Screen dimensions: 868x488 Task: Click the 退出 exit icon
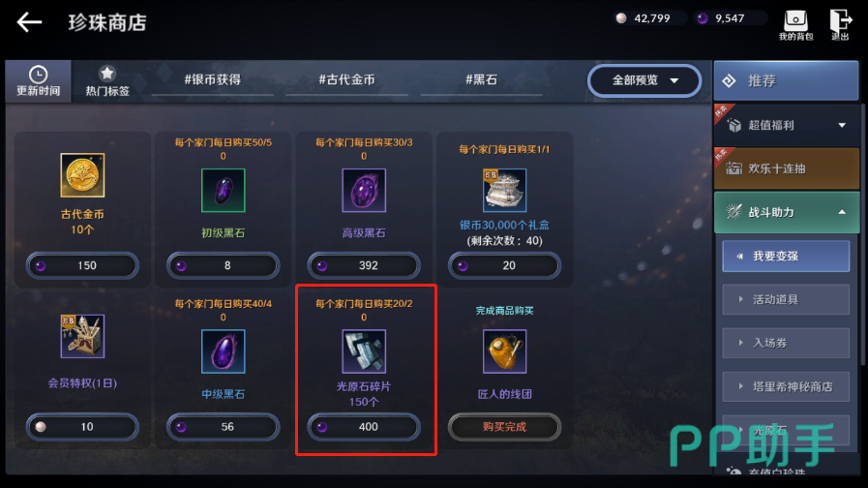[x=840, y=25]
